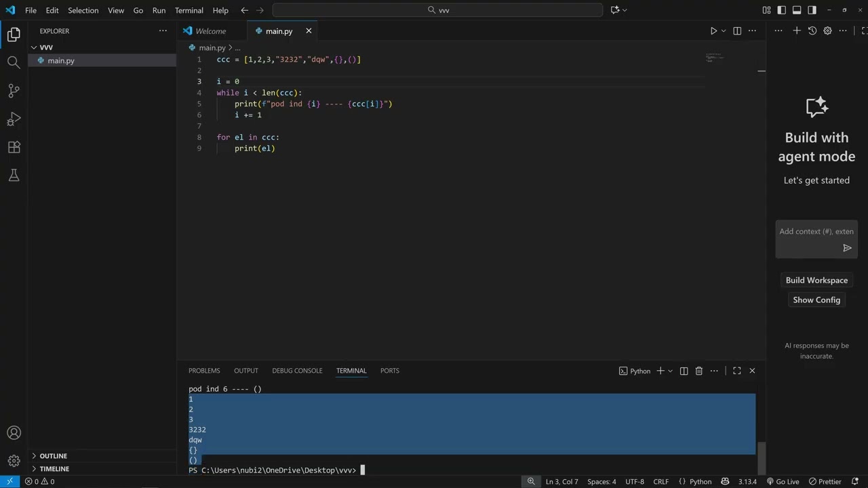Image resolution: width=868 pixels, height=488 pixels.
Task: Click the Build Workspace button
Action: coord(816,281)
